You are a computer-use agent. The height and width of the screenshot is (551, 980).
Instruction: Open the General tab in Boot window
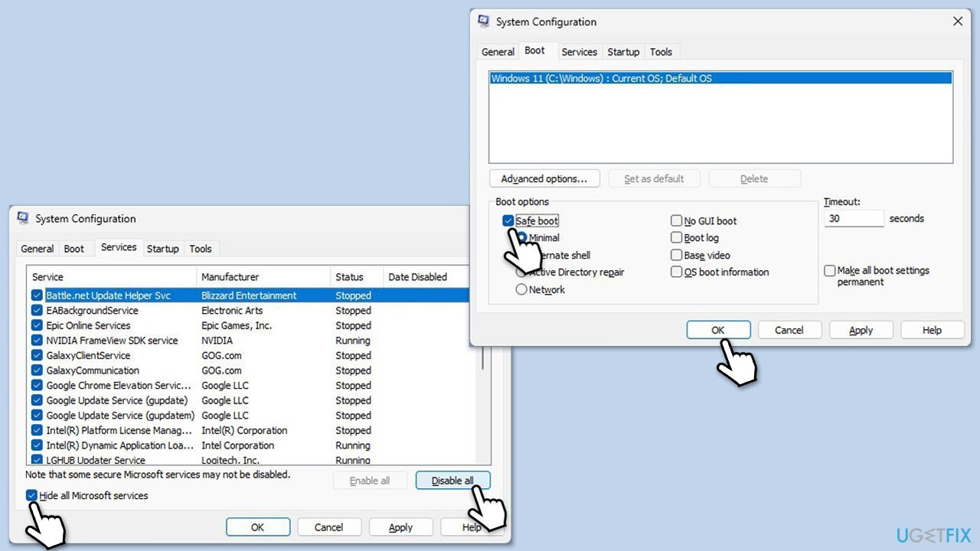[498, 52]
